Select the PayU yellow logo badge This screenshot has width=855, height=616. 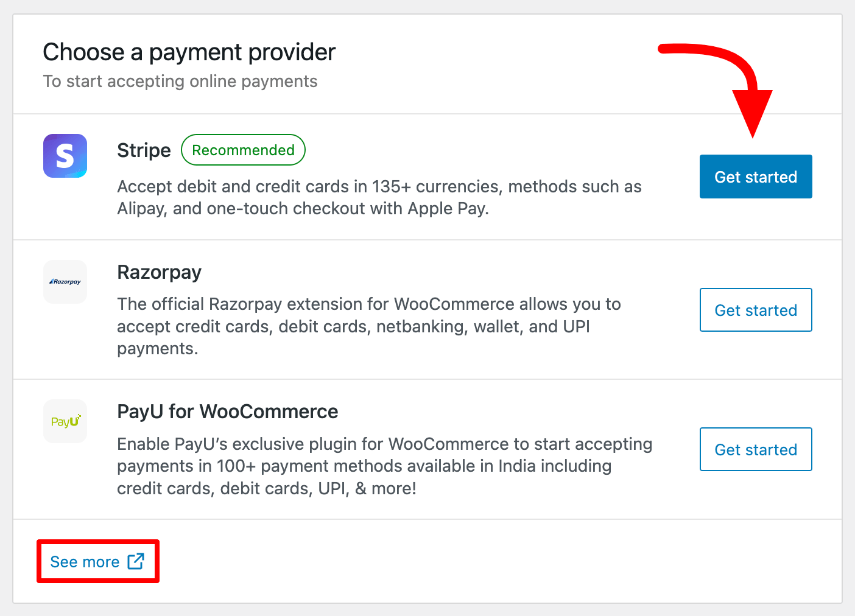[x=65, y=421]
